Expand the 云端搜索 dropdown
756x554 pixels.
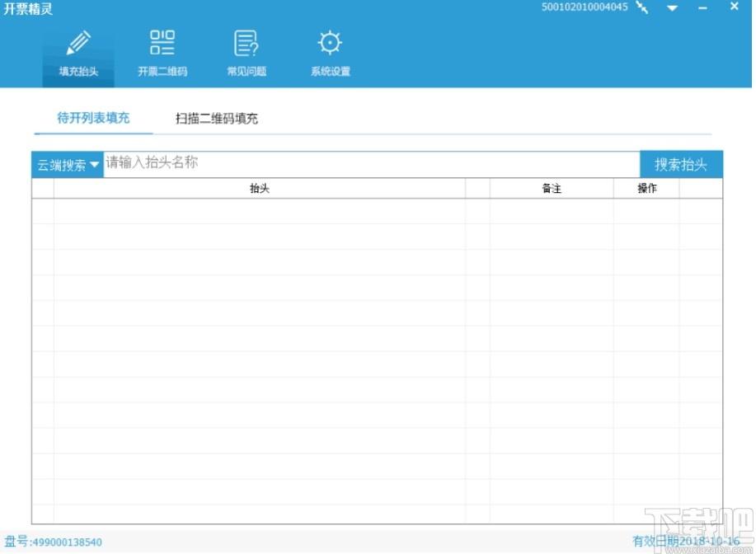coord(68,164)
